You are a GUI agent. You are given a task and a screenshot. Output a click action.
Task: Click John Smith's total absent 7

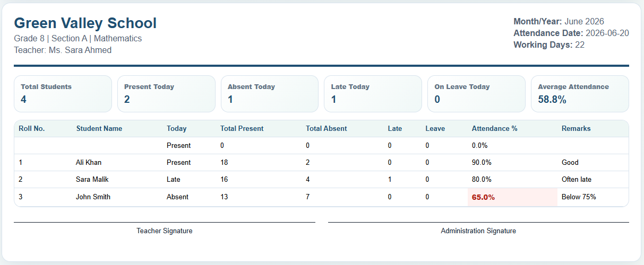pyautogui.click(x=342, y=197)
